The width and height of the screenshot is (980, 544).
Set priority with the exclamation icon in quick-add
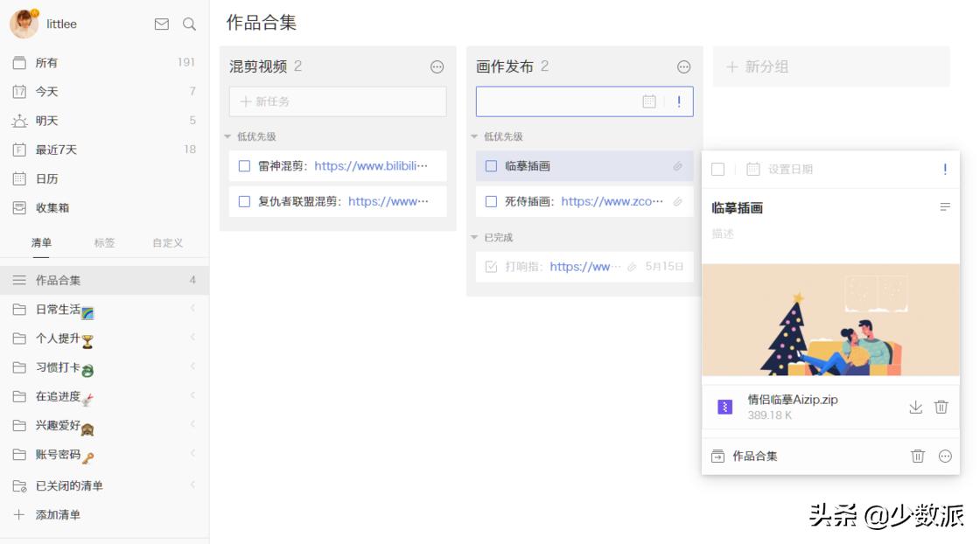pyautogui.click(x=680, y=101)
